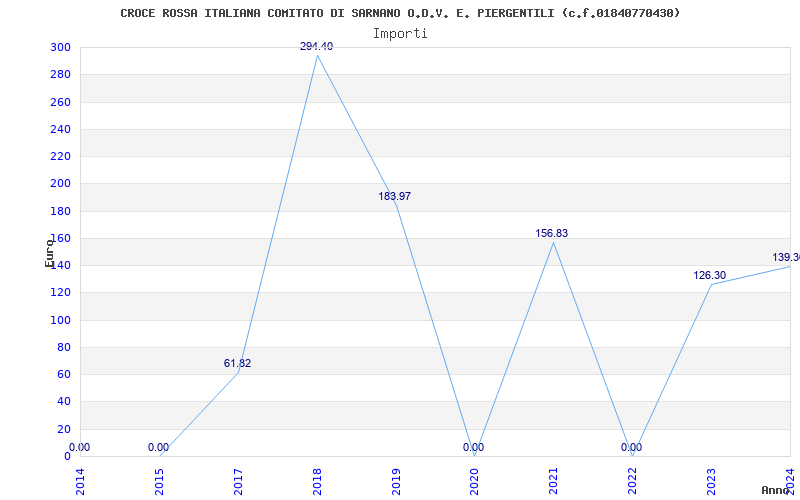Click the 2020 x-axis year label

474,481
